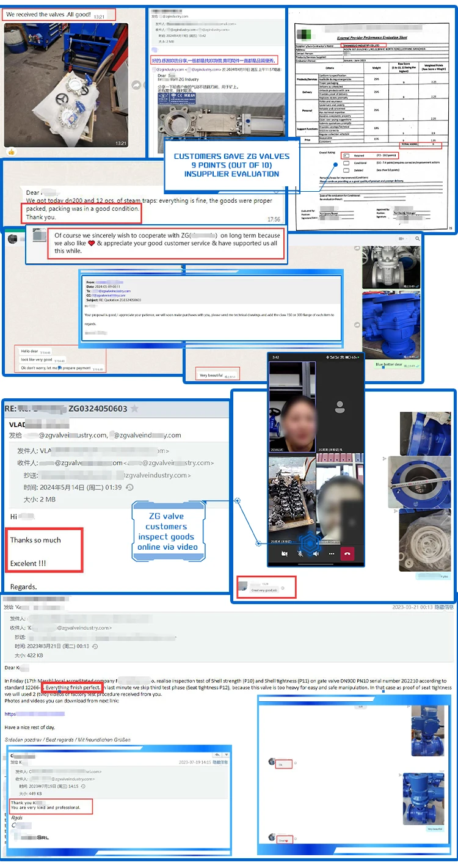Open the received valves chat photo
This screenshot has width=458, height=868.
[x=67, y=86]
